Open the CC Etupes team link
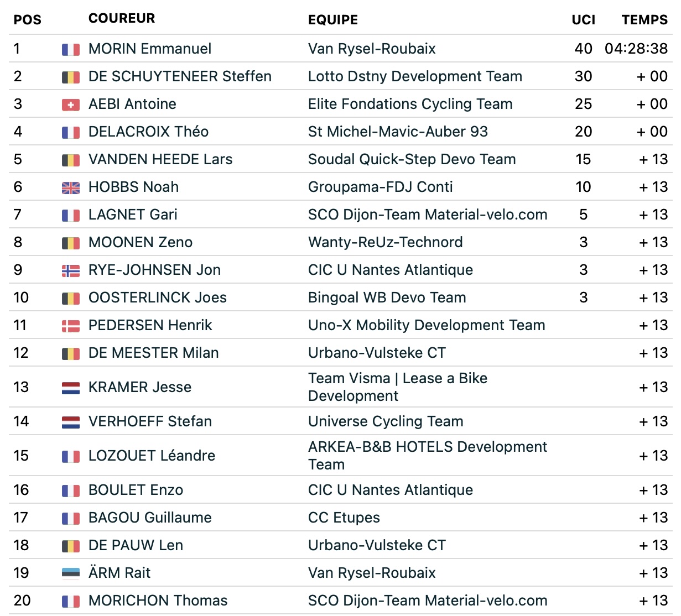The width and height of the screenshot is (681, 616). point(344,518)
